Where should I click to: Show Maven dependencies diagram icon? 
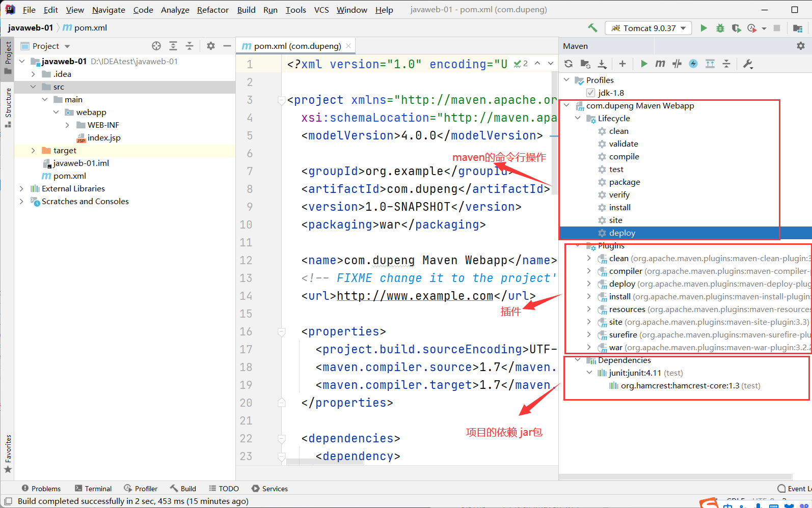710,64
